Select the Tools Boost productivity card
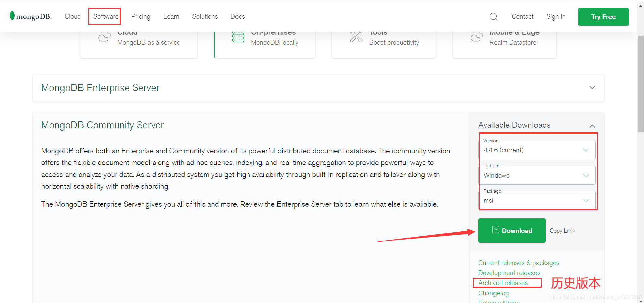Viewport: 644px width, 303px height. [384, 44]
